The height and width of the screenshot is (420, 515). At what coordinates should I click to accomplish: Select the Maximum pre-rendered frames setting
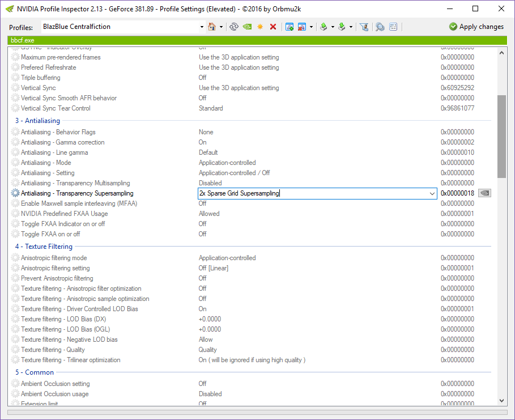251,57
